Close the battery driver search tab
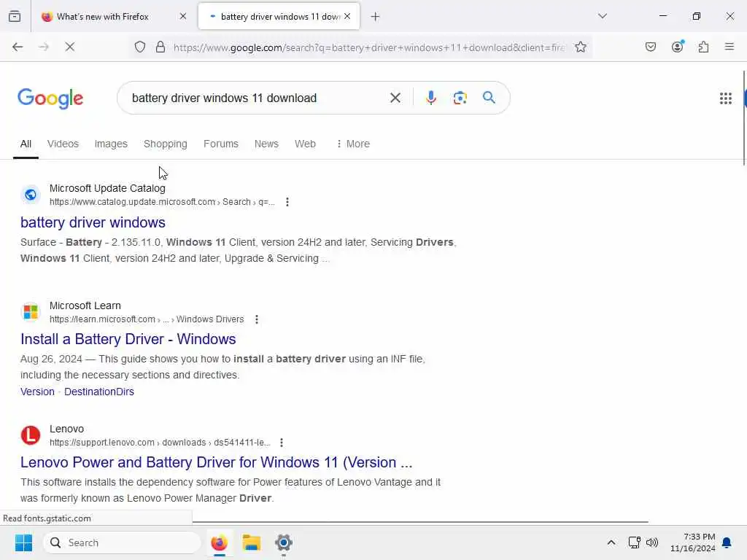The image size is (747, 560). (347, 17)
